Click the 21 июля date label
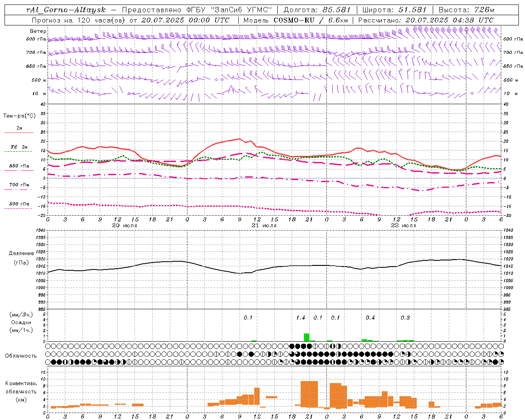 pos(264,226)
